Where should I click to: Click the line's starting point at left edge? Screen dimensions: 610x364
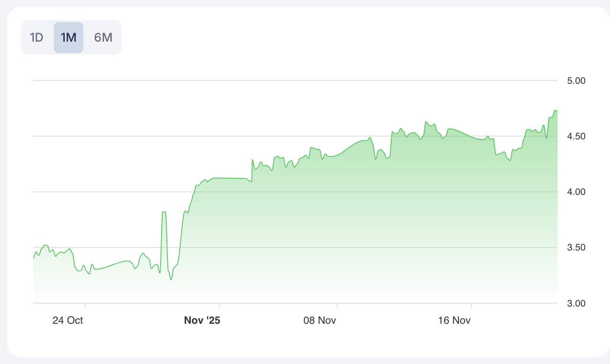coord(34,258)
